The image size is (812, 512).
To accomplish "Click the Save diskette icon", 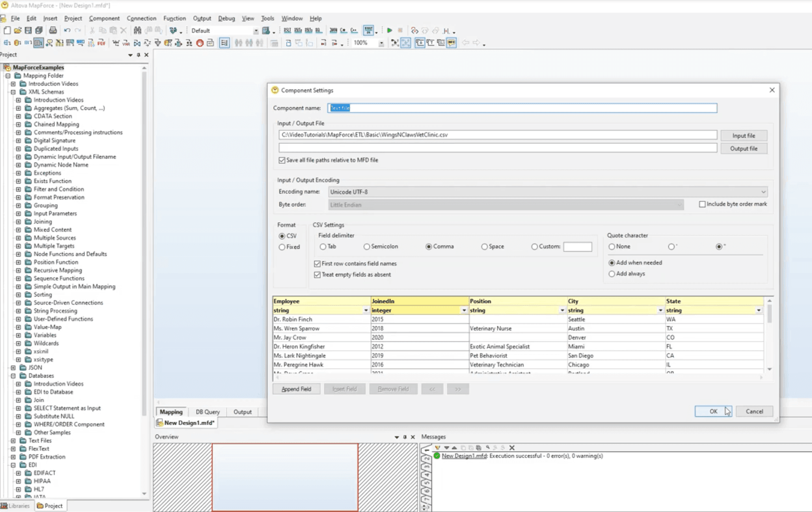I will tap(28, 30).
